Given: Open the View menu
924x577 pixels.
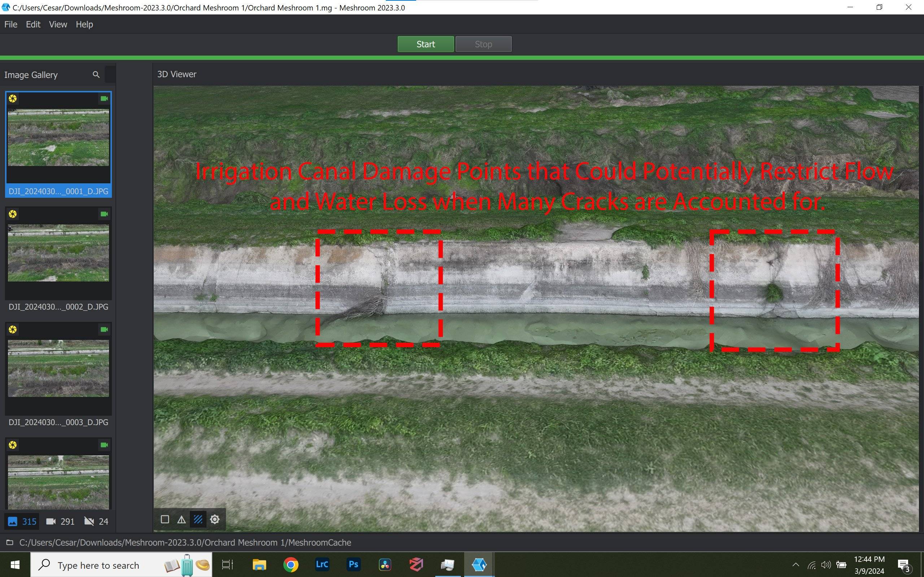Looking at the screenshot, I should tap(58, 25).
